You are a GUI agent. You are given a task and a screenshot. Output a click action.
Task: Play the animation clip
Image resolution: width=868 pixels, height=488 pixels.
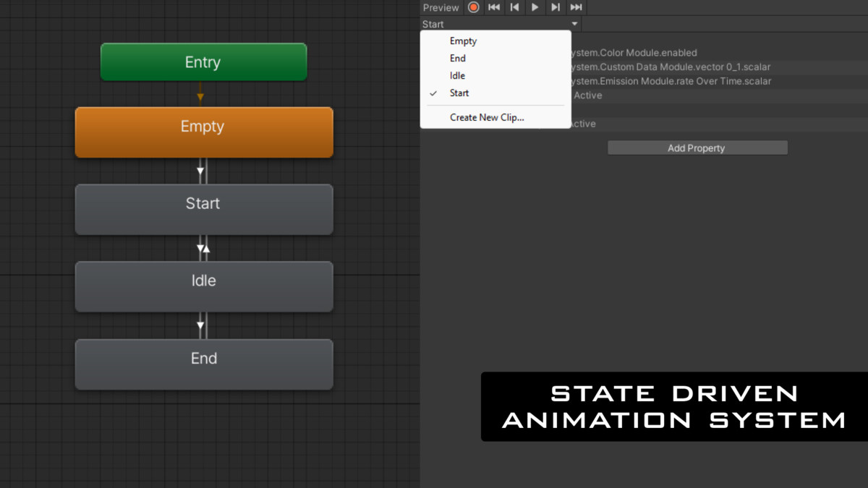[535, 7]
